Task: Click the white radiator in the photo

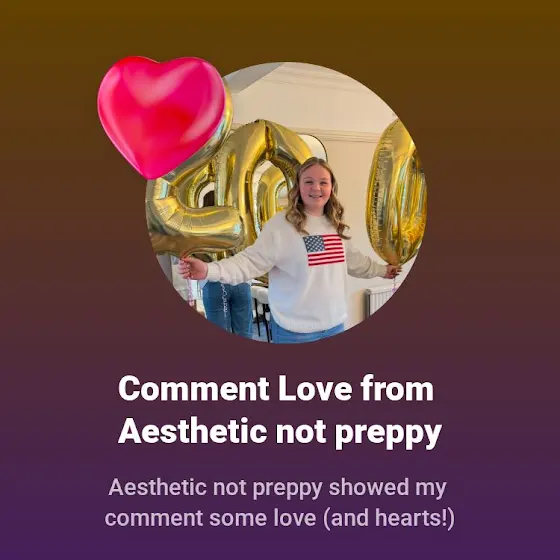Action: [x=379, y=302]
